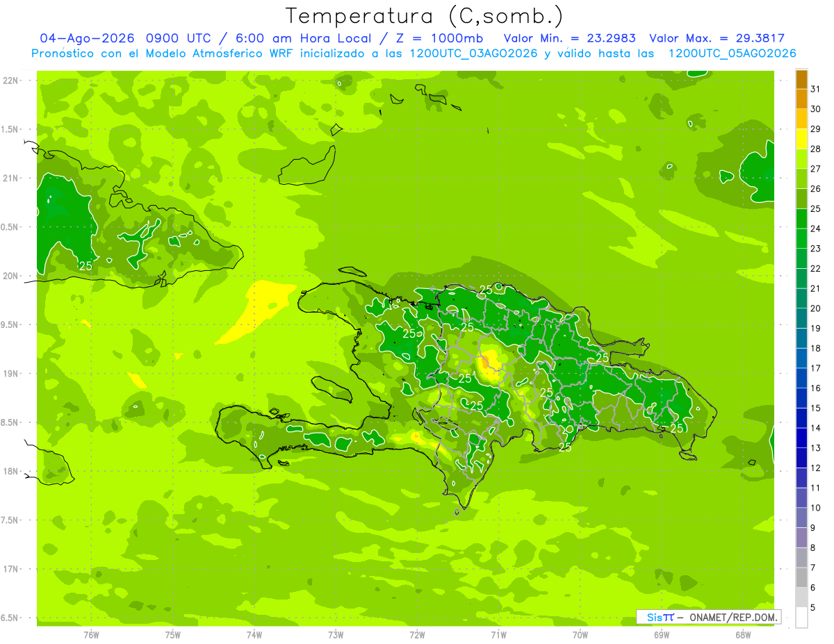Click the "Valor Min. = 23.2983" text
The image size is (834, 644).
569,38
